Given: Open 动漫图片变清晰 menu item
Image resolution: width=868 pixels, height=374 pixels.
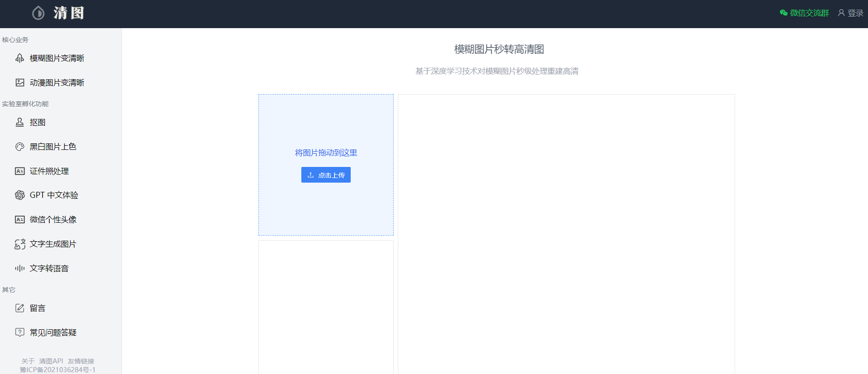Looking at the screenshot, I should click(57, 83).
